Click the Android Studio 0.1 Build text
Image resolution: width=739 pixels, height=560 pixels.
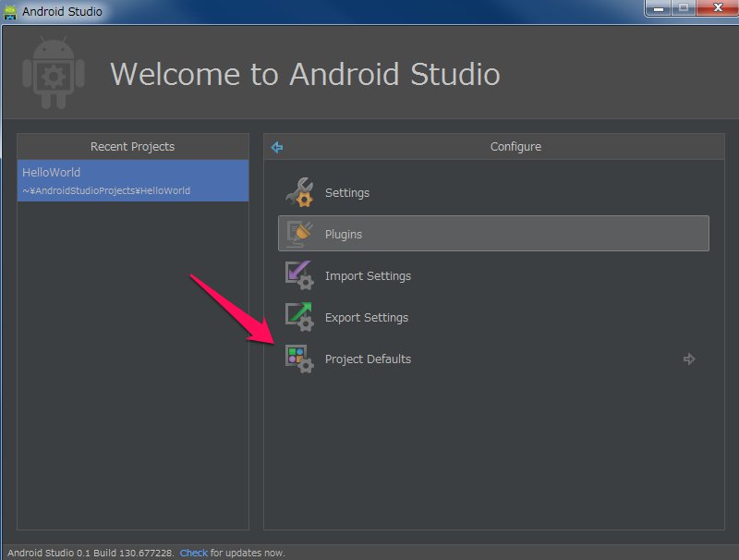pos(91,553)
